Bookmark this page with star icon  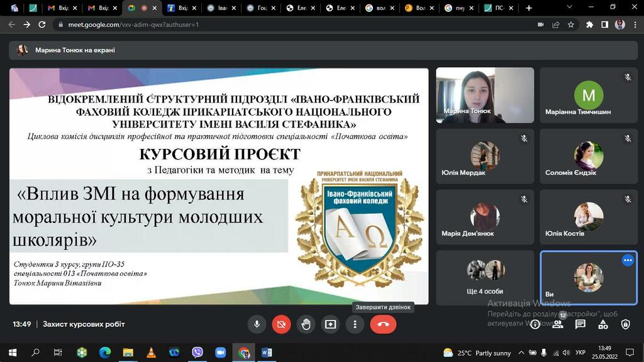(571, 25)
